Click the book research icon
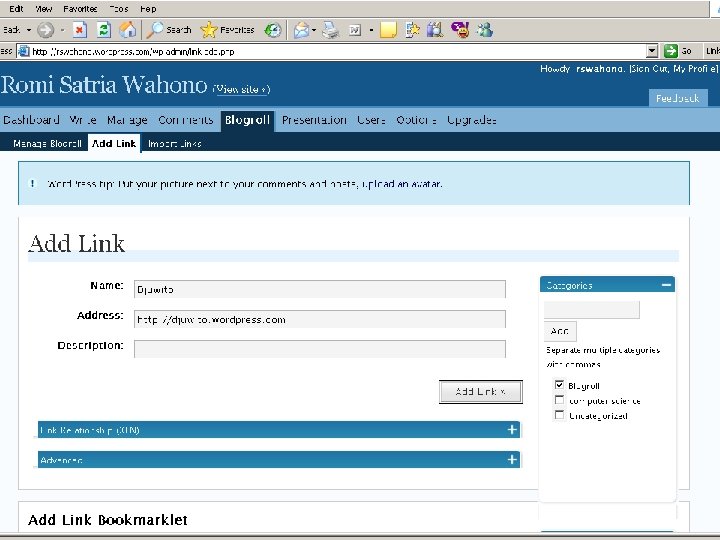The width and height of the screenshot is (720, 540). 434,30
